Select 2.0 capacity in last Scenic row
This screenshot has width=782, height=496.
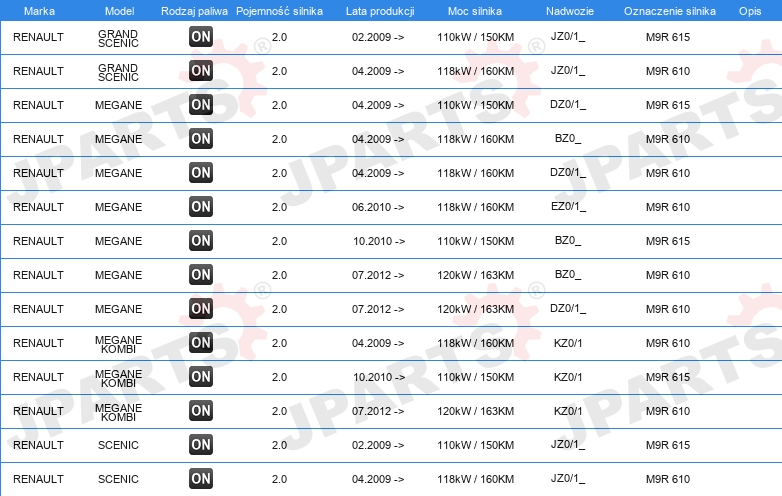click(x=279, y=479)
